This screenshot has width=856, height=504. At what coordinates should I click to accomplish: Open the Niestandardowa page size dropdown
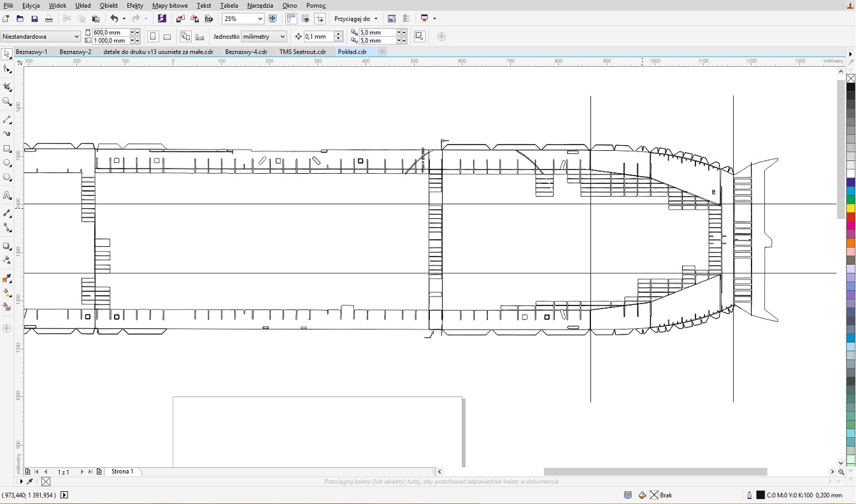click(x=76, y=37)
